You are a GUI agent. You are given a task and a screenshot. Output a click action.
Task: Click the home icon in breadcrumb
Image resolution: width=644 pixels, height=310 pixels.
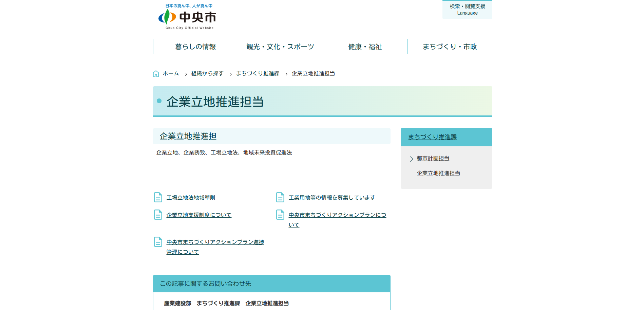[156, 74]
